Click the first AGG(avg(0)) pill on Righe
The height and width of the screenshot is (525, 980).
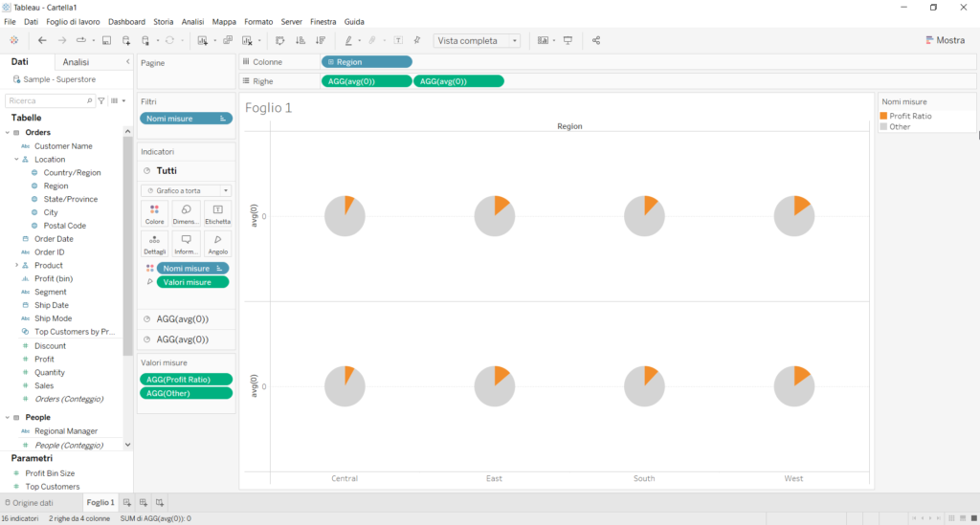click(367, 81)
